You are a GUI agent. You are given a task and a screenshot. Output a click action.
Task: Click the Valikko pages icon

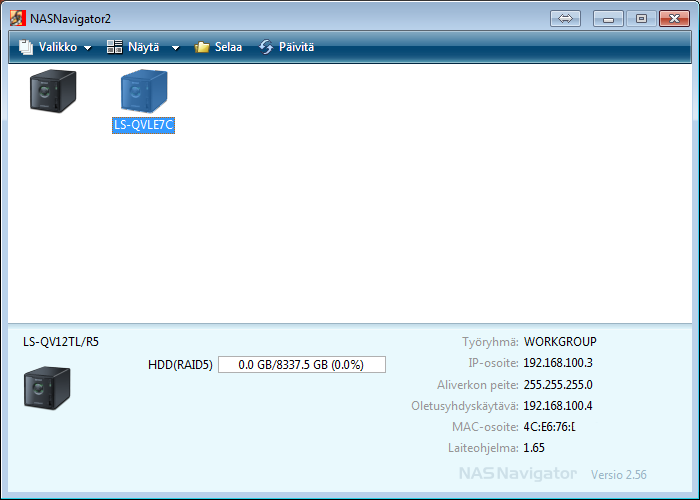pyautogui.click(x=26, y=47)
